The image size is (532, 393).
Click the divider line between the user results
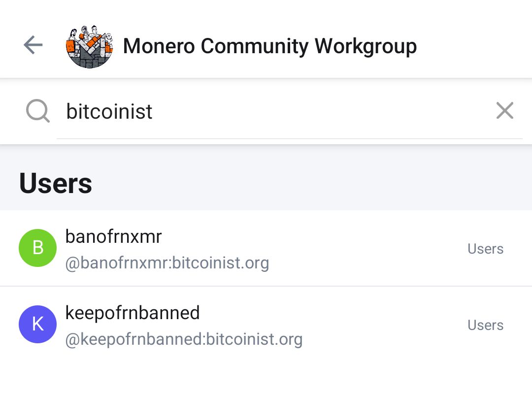tap(266, 286)
